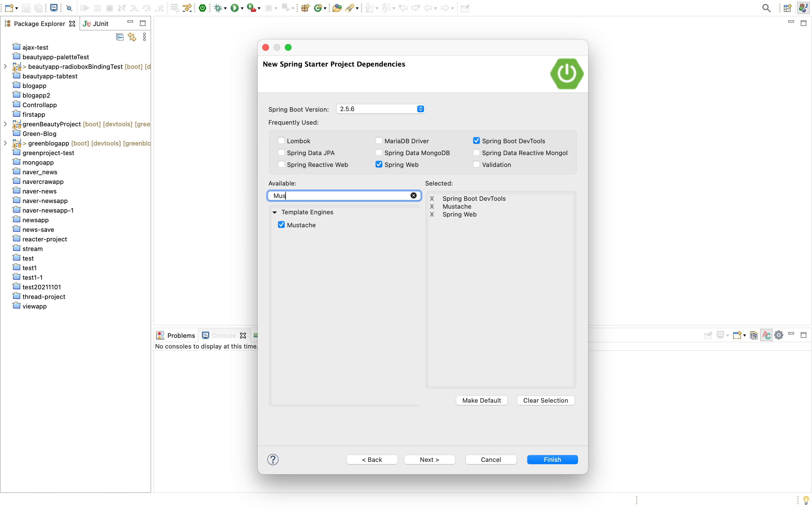Click the colored-lines pages icon in the Console toolbar

754,335
